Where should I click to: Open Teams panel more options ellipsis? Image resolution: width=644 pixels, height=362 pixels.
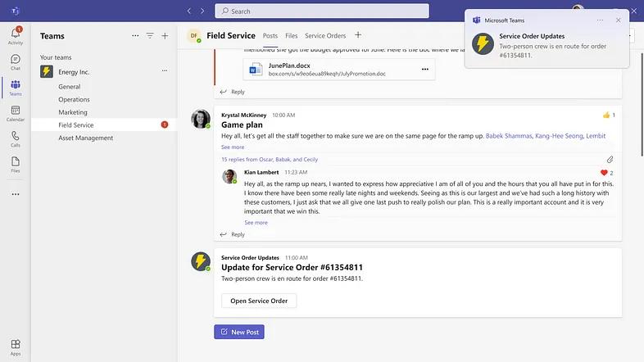[x=135, y=36]
